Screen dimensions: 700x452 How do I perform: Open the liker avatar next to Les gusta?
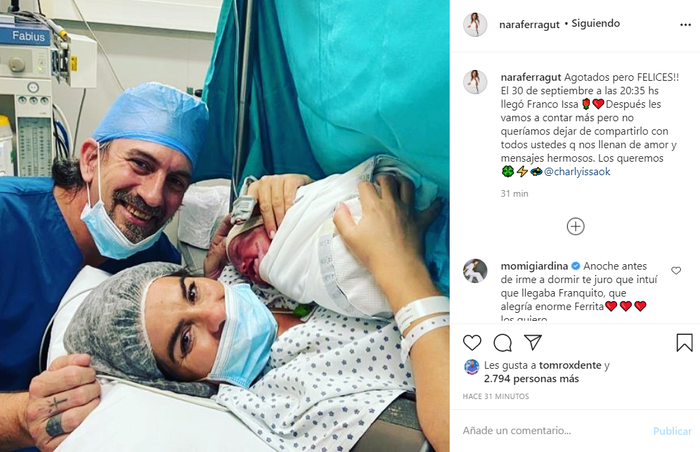point(471,366)
